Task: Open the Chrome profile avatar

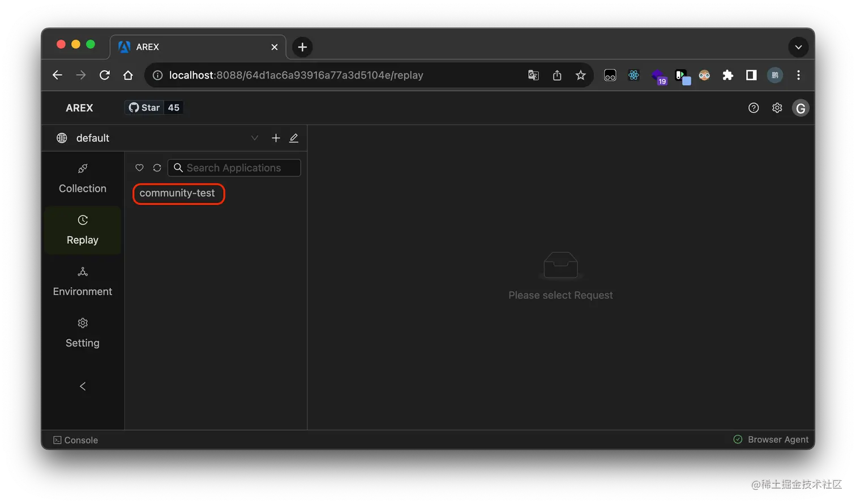Action: (x=775, y=75)
